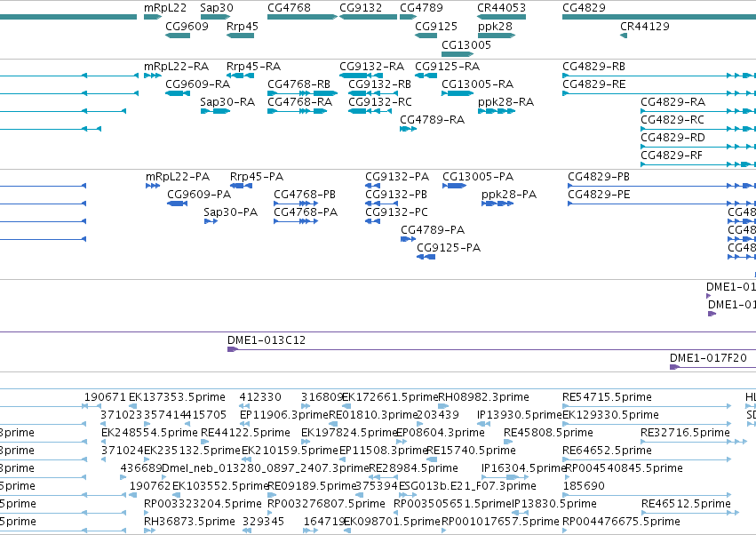This screenshot has width=756, height=535.
Task: Click protein CG9609-PA
Action: (x=178, y=204)
